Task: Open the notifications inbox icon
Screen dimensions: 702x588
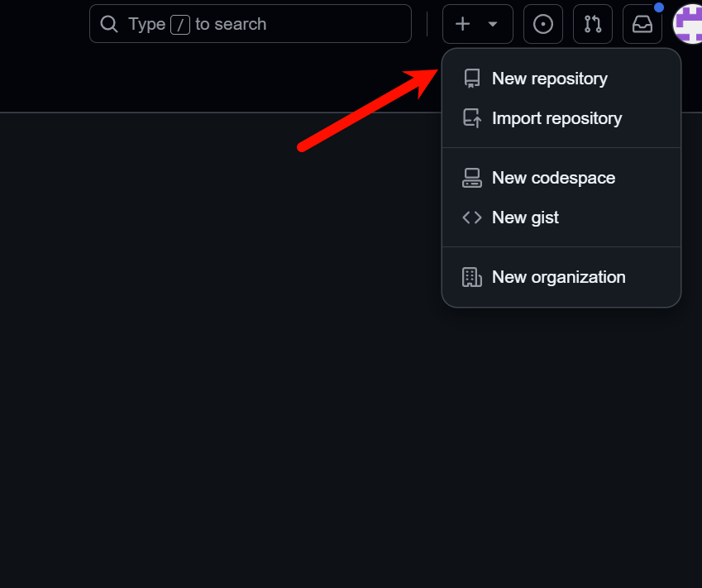Action: coord(642,24)
